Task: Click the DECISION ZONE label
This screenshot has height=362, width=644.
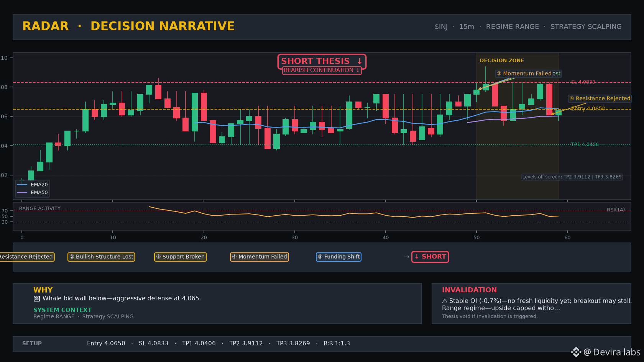Action: pyautogui.click(x=502, y=60)
